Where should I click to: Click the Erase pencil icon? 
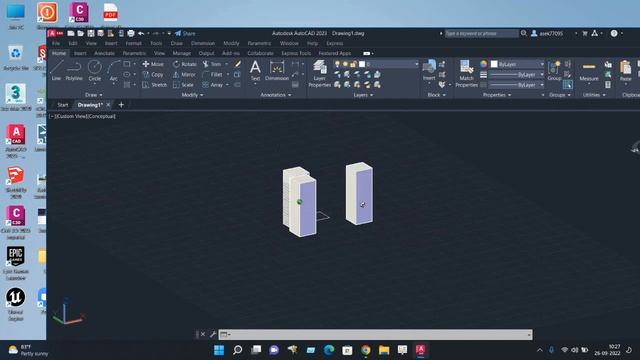(x=238, y=64)
